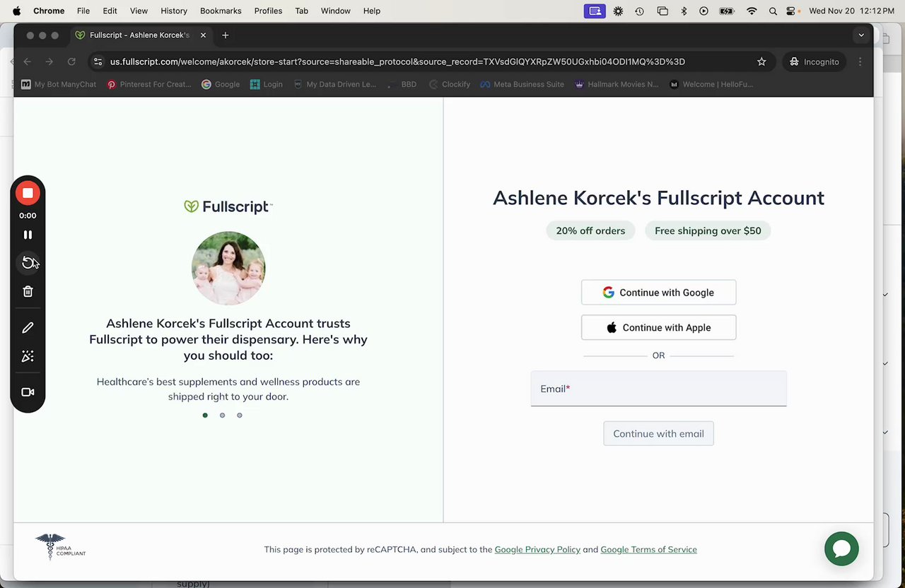Screen dimensions: 905x588
Task: Open the My Bot ManyChat bookmark
Action: 58,84
